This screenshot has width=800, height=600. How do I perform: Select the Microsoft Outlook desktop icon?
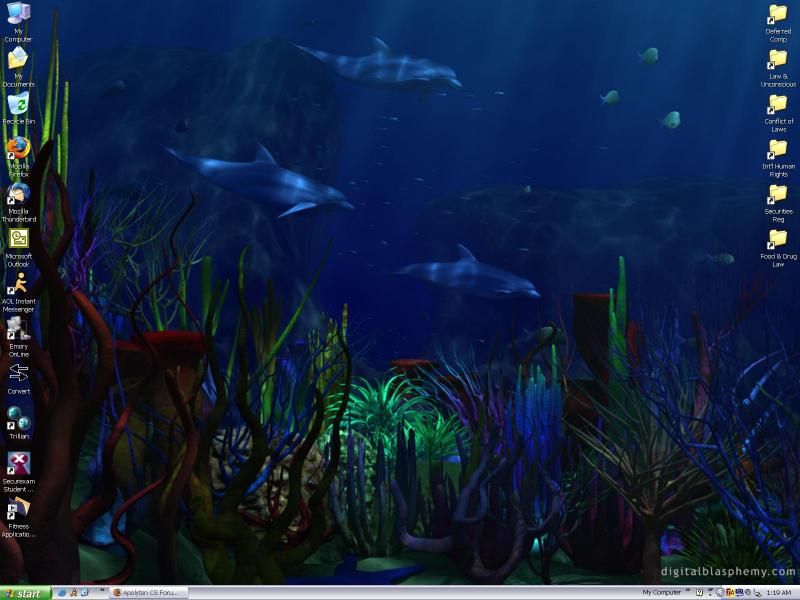18,247
